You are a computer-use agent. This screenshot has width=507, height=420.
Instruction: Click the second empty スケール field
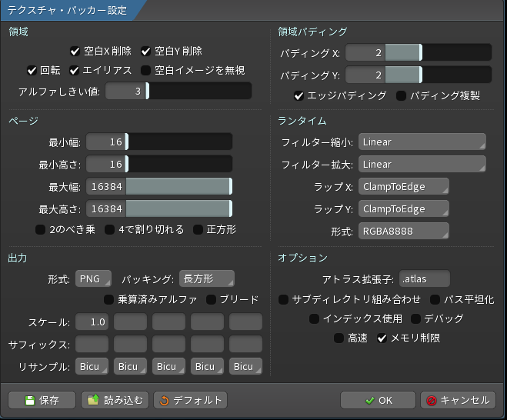130,322
